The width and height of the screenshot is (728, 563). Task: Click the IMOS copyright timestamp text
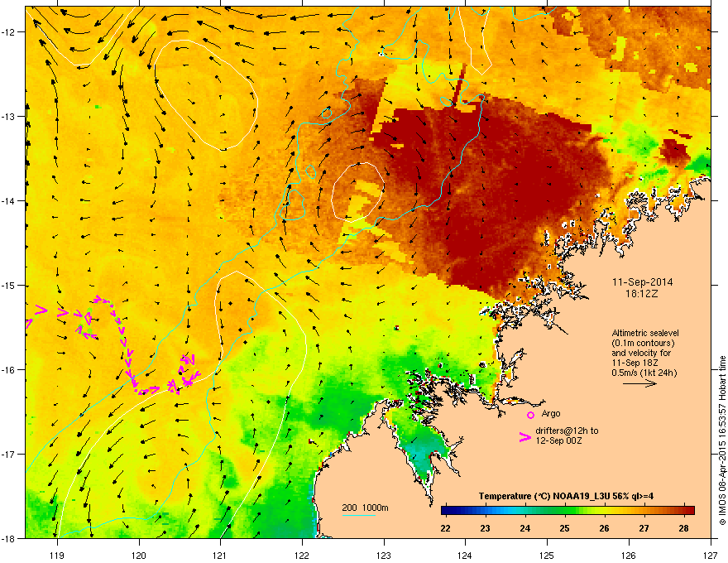point(722,440)
